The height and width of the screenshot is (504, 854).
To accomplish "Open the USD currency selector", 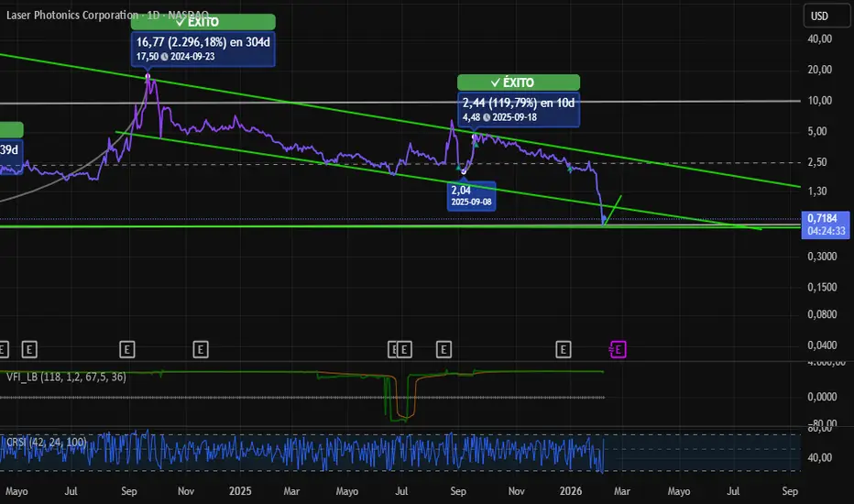I will click(818, 16).
